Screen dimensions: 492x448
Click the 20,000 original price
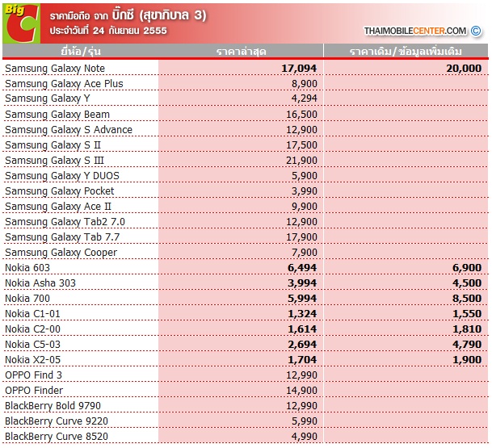(x=464, y=69)
